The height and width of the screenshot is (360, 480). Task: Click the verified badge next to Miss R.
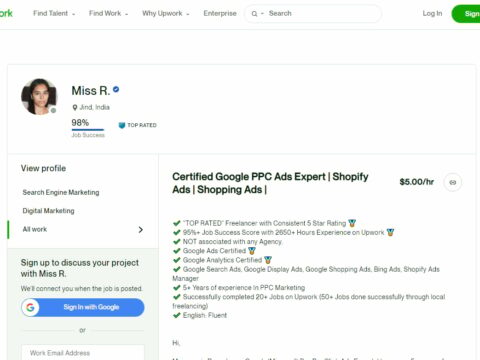(116, 89)
